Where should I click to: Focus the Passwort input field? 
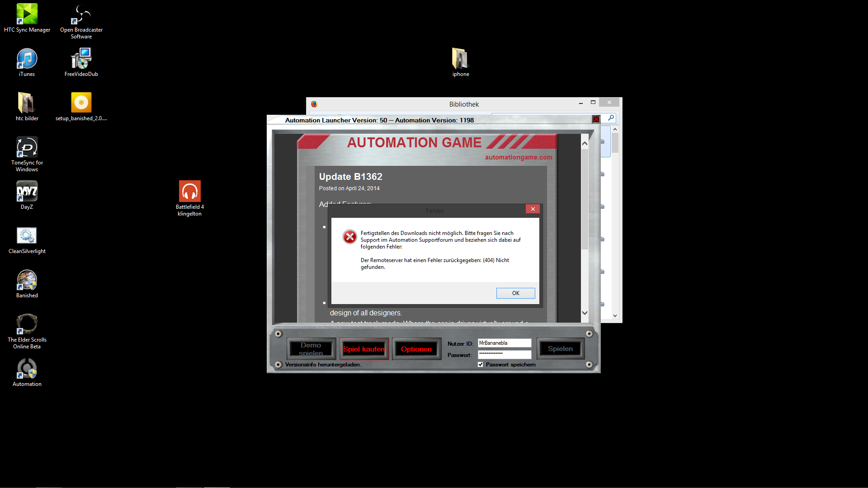tap(505, 354)
